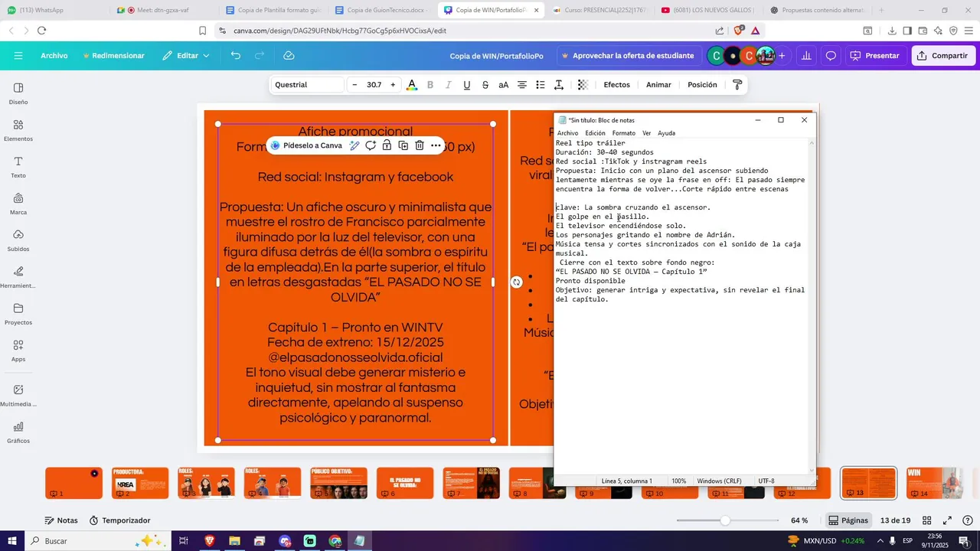Open the Multimedia panel
Viewport: 980px width, 551px height.
click(x=18, y=395)
